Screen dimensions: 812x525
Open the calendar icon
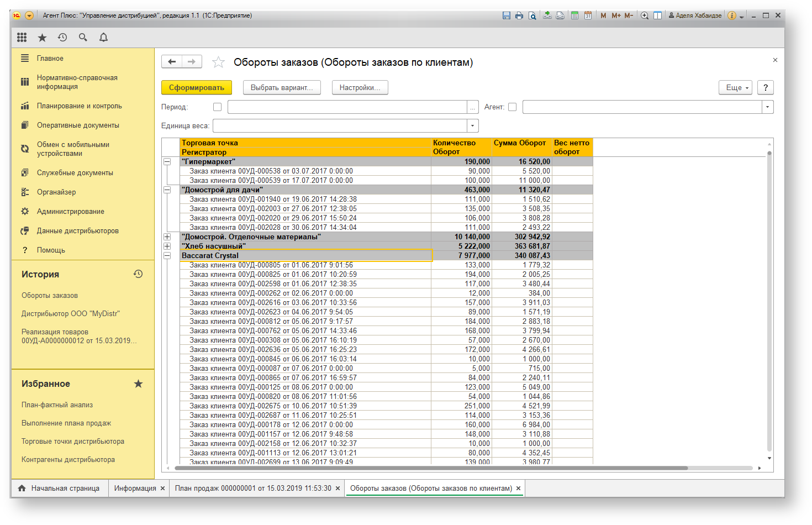click(x=588, y=15)
